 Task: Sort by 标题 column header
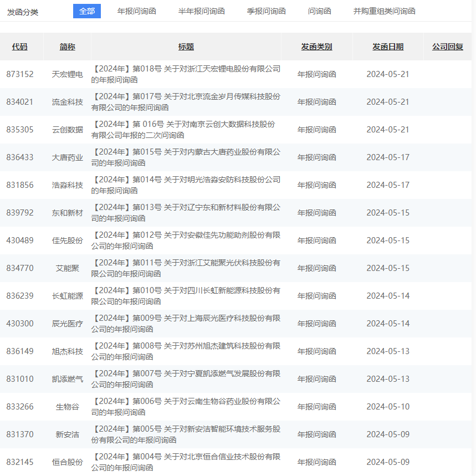[x=186, y=47]
